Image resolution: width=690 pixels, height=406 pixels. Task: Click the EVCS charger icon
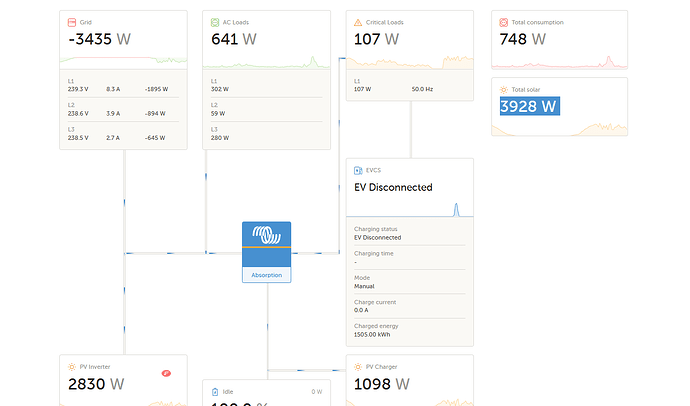[x=358, y=170]
